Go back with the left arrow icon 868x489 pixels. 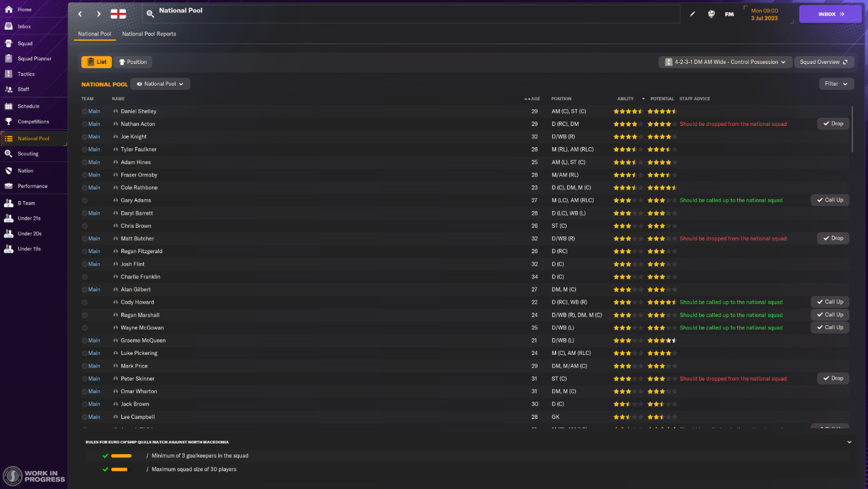pyautogui.click(x=80, y=14)
